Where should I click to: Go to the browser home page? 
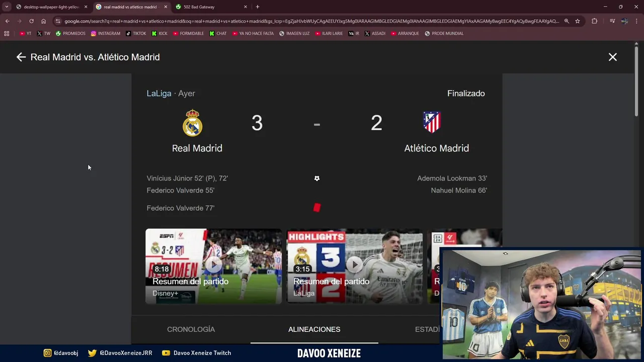coord(43,21)
